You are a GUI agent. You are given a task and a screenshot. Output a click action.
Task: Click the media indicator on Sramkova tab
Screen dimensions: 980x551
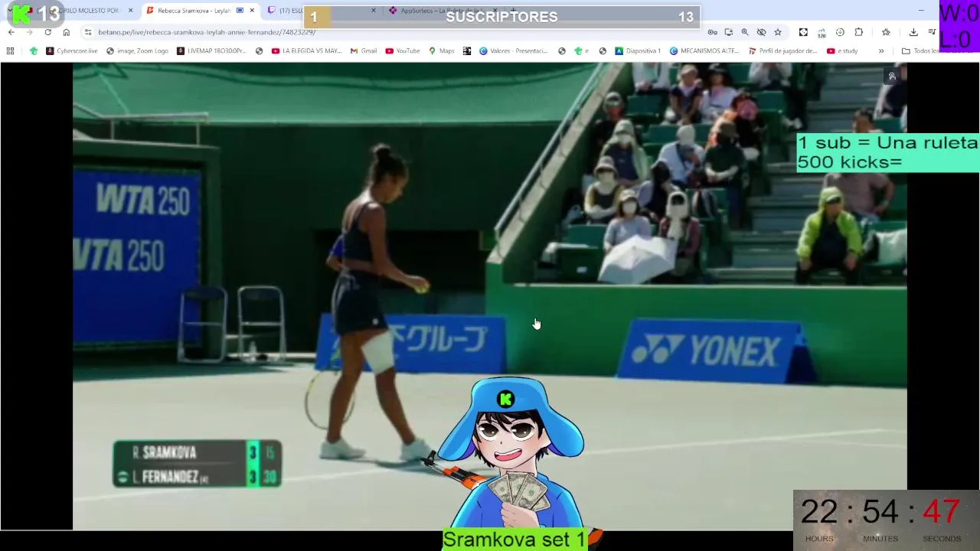(240, 11)
